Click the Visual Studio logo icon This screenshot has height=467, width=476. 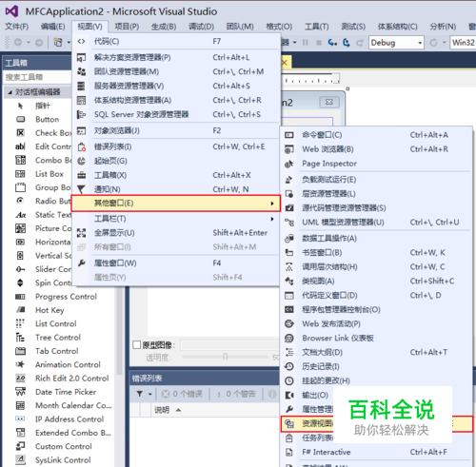[x=12, y=11]
